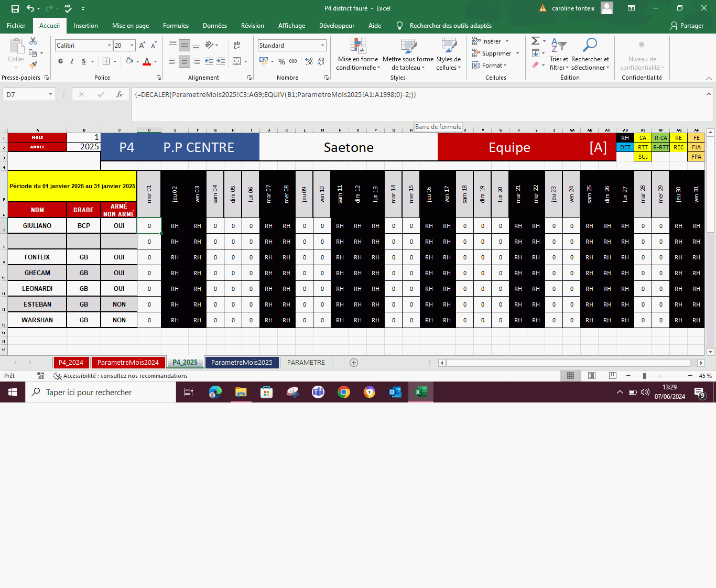This screenshot has width=716, height=588.
Task: Click the Windows taskbar search box
Action: [101, 393]
